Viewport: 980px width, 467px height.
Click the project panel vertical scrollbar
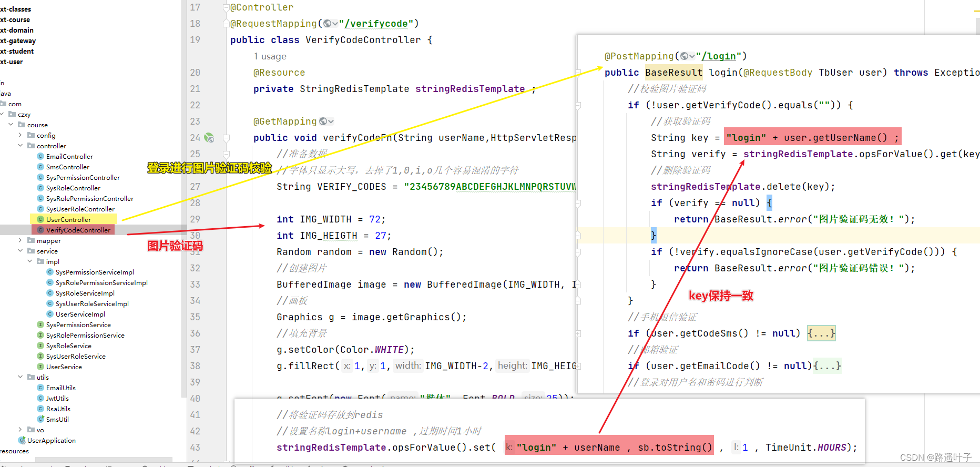click(x=184, y=198)
